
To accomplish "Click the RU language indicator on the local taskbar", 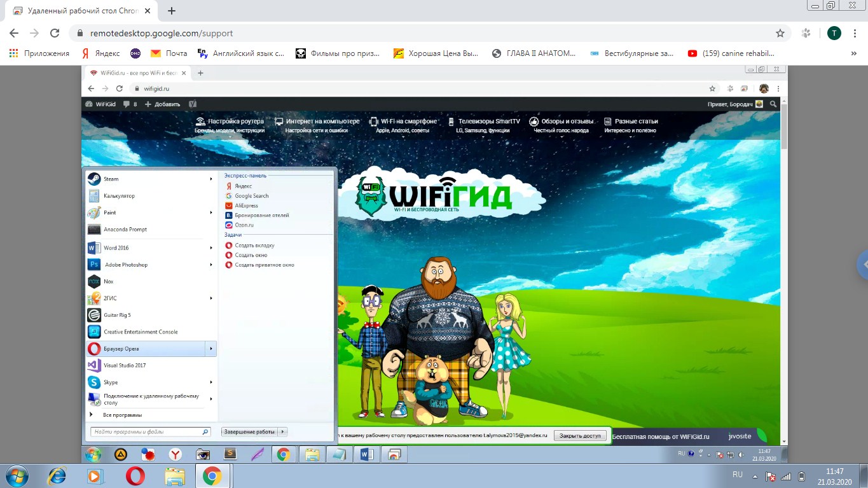I will pos(738,475).
